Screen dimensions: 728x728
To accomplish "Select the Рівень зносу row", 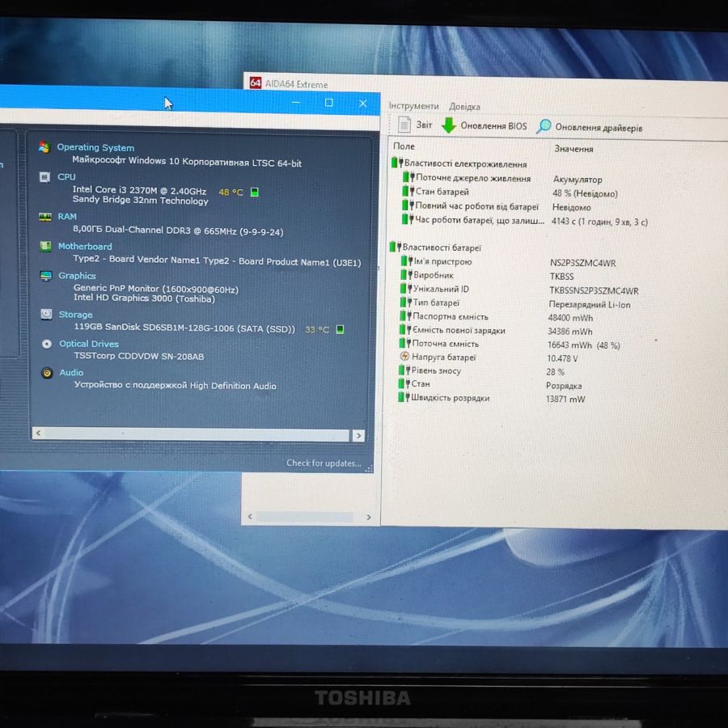I will 481,371.
